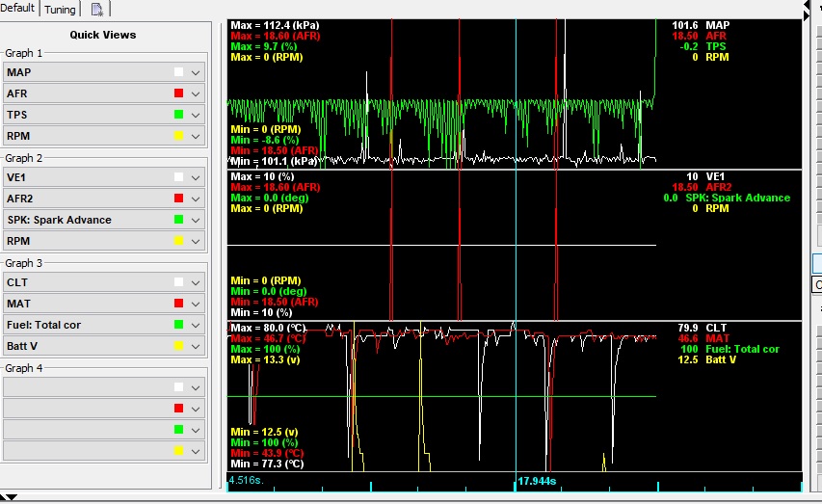Open the TPS channel dropdown
822x504 pixels.
pyautogui.click(x=196, y=115)
